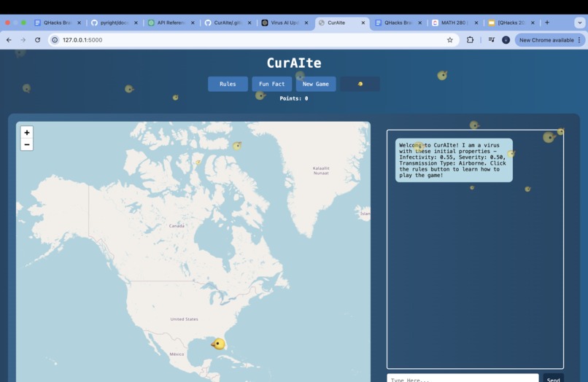Open the Extensions puzzle icon
The image size is (588, 382).
click(470, 40)
